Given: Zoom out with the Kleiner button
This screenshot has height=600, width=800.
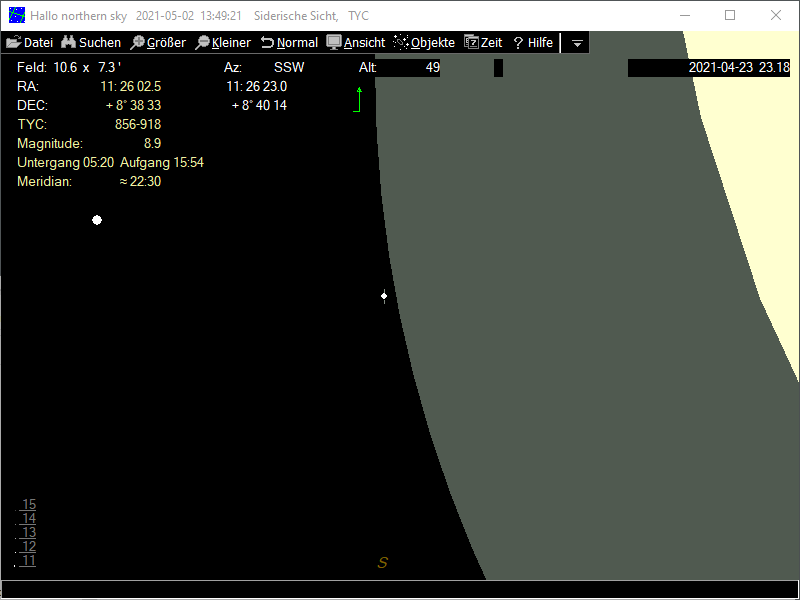Looking at the screenshot, I should pyautogui.click(x=223, y=43).
